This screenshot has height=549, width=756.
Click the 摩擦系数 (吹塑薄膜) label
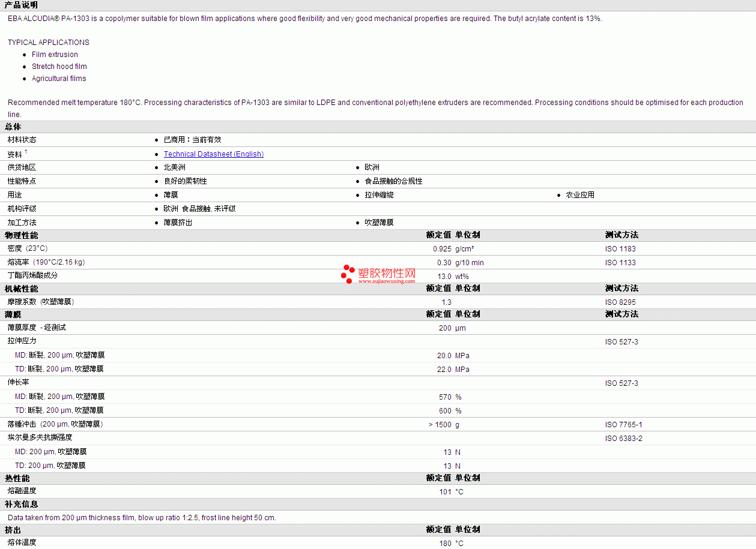41,302
